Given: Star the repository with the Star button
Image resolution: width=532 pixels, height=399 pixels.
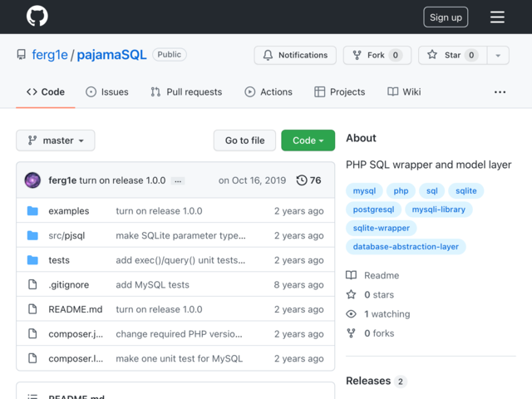Looking at the screenshot, I should pyautogui.click(x=452, y=55).
